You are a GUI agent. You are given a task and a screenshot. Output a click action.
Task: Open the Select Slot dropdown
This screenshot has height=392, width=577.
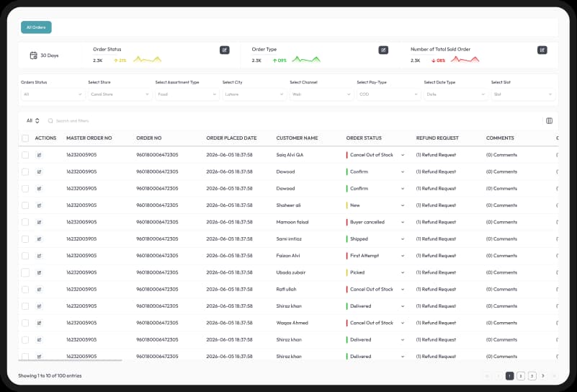coord(523,94)
